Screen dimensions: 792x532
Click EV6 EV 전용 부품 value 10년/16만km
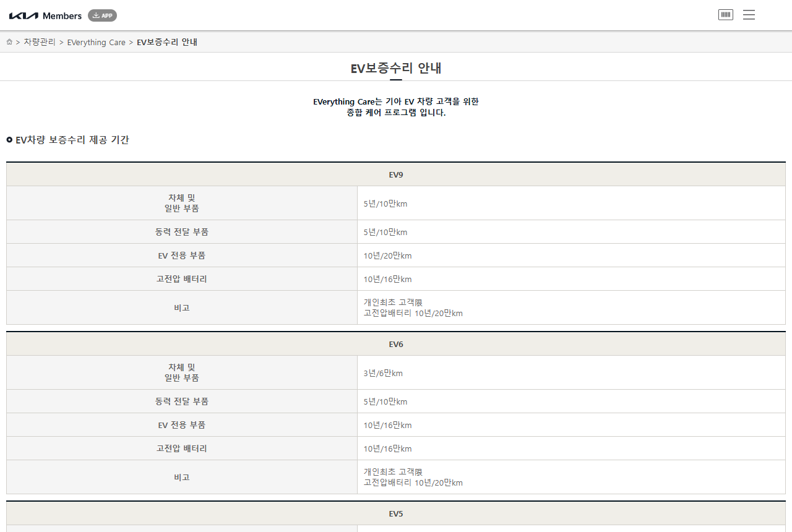point(387,425)
